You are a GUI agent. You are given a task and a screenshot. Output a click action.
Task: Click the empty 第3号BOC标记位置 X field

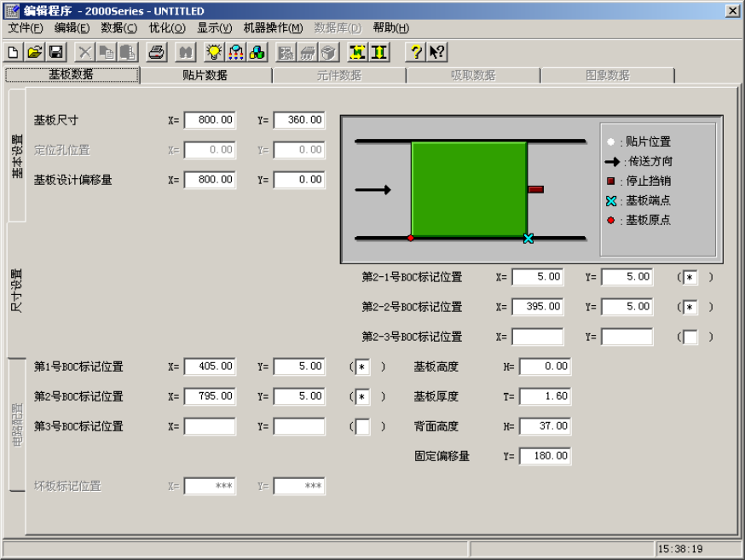pos(210,426)
